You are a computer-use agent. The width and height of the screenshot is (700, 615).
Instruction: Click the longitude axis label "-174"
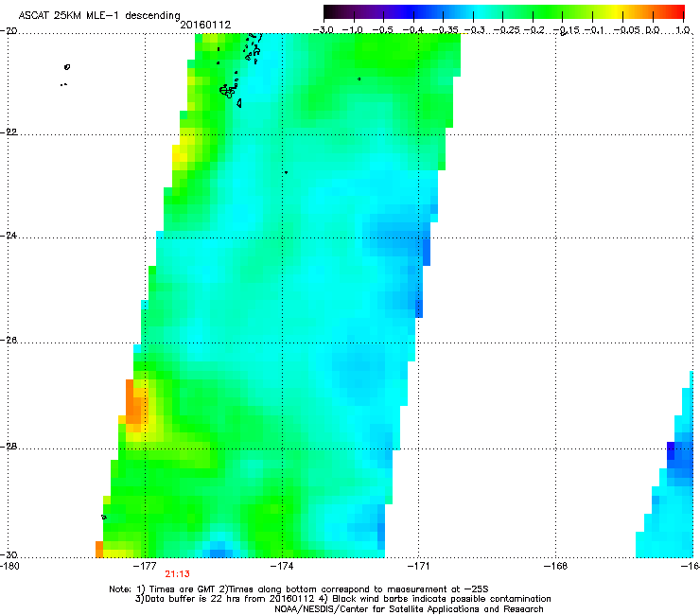(282, 567)
